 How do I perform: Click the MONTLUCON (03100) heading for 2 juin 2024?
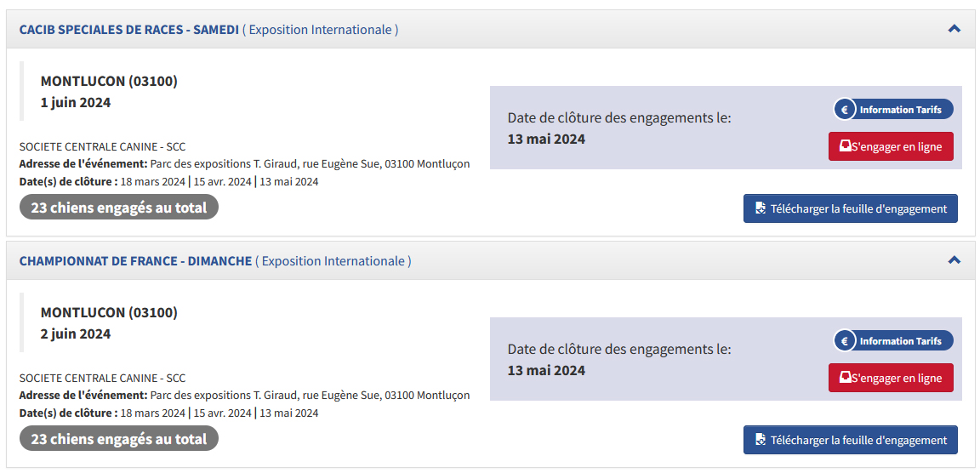[x=109, y=313]
